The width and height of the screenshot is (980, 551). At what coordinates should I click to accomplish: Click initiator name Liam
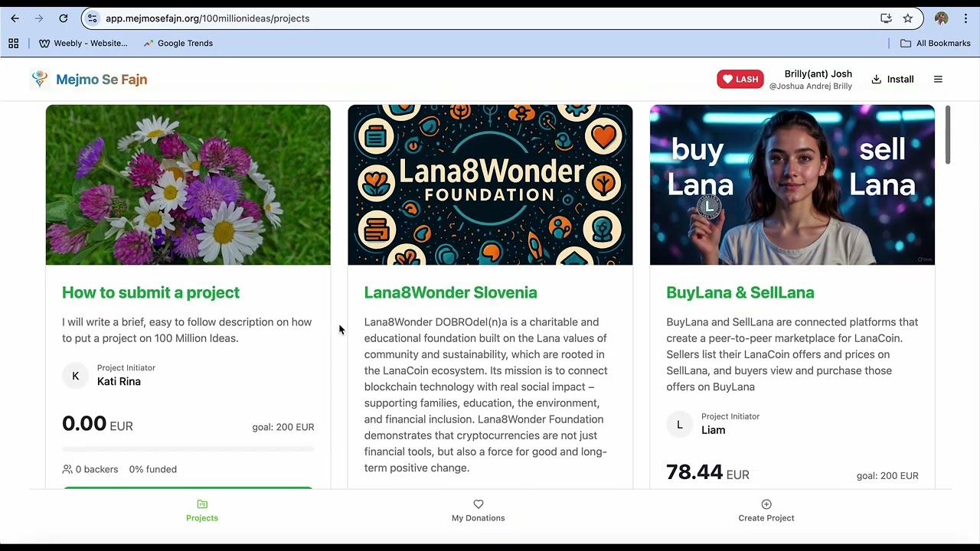[x=713, y=430]
